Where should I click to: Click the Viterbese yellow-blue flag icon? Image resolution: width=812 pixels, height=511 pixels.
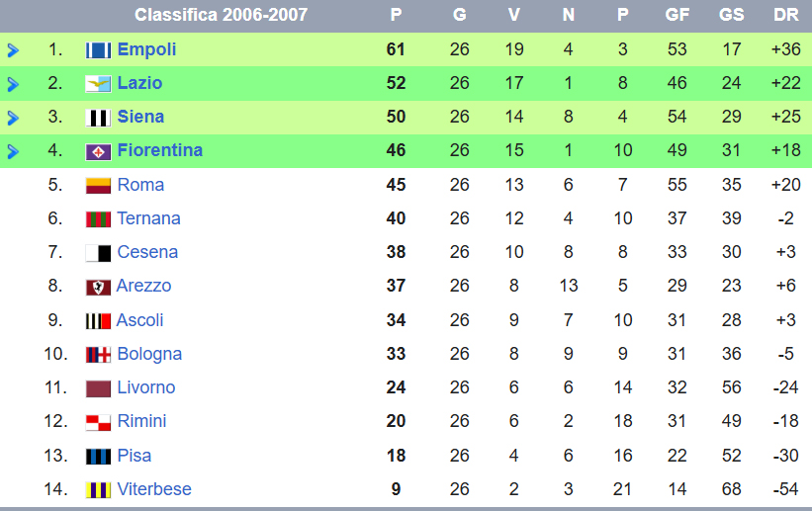(98, 490)
